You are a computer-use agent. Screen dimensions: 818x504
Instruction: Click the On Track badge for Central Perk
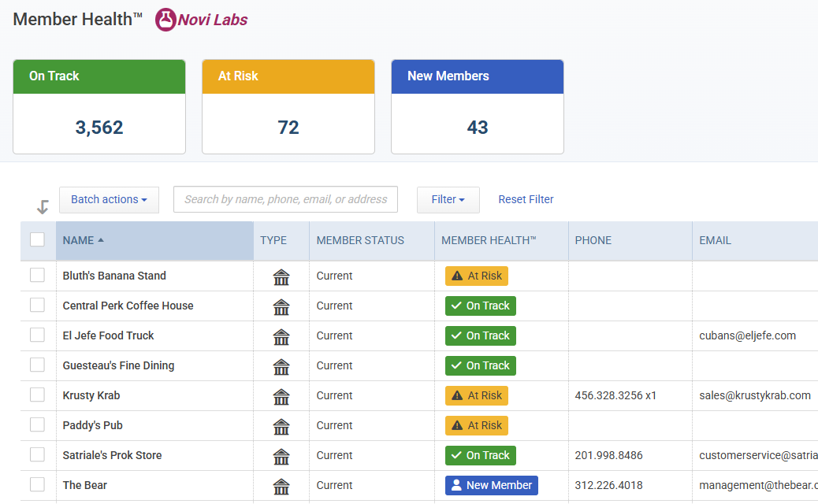click(480, 306)
